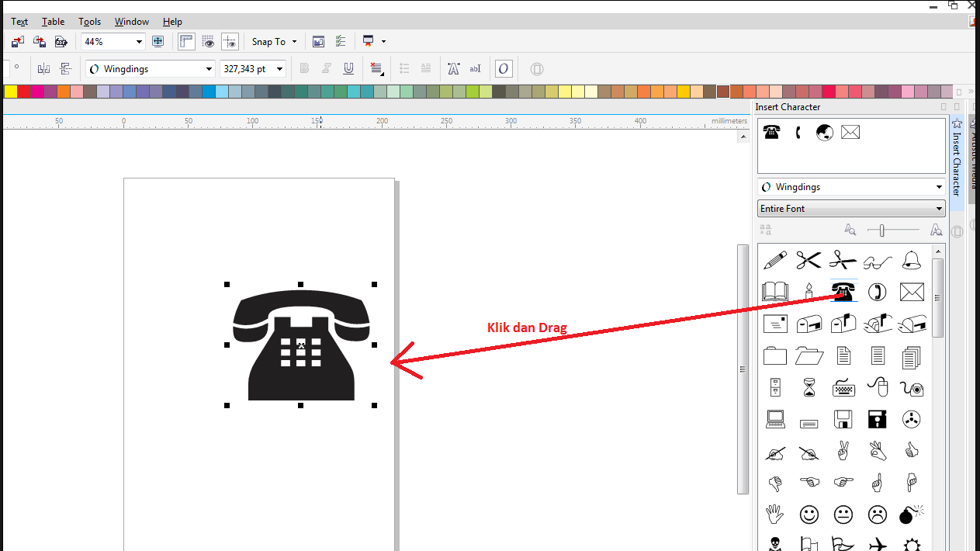Pick the yellow swatch at palette start
Image resolution: width=980 pixels, height=551 pixels.
click(10, 92)
